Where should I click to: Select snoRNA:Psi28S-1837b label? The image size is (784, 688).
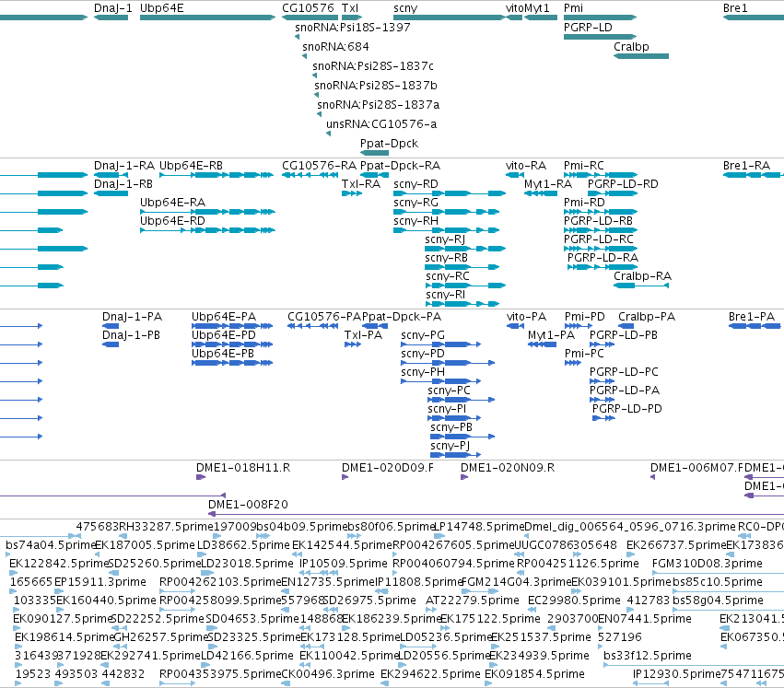click(376, 86)
